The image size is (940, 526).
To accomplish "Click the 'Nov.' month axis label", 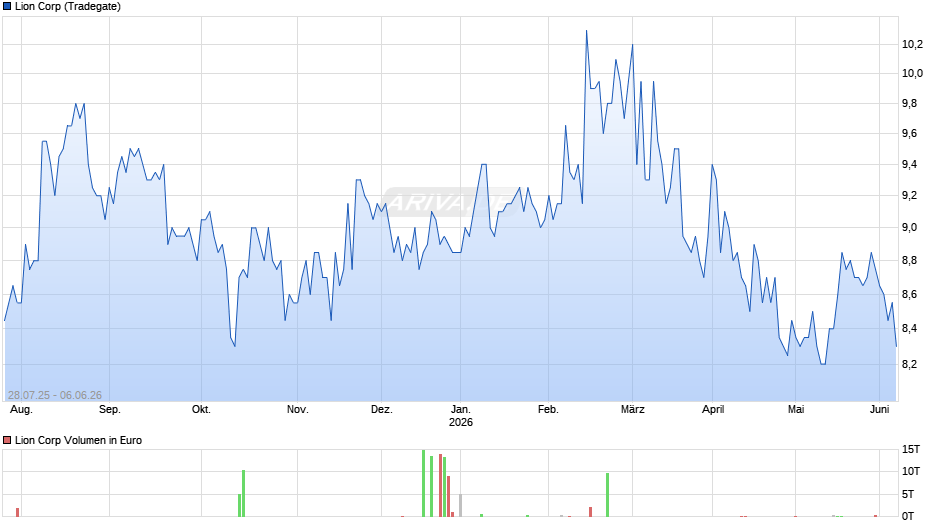I will [x=297, y=410].
